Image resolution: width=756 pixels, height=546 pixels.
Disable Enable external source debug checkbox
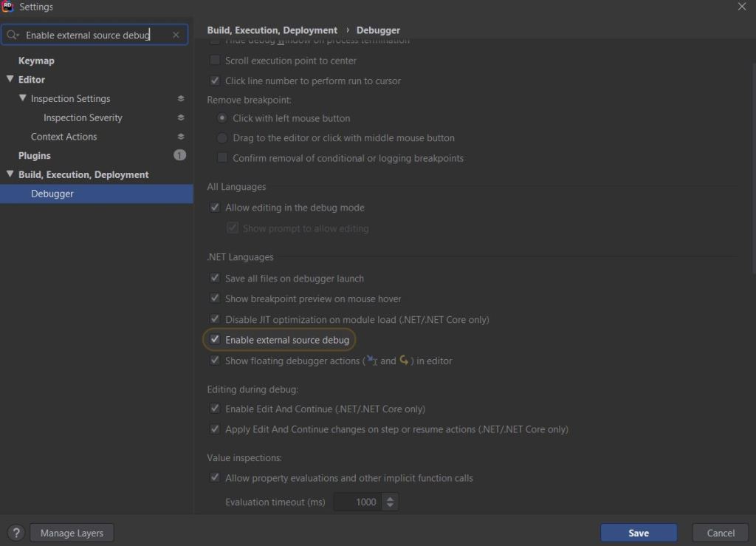pyautogui.click(x=215, y=340)
